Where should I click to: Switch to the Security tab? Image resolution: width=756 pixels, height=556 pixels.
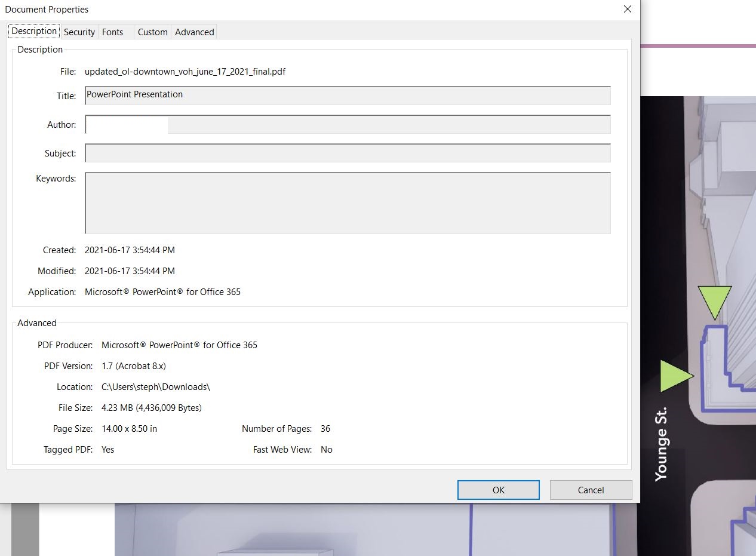[79, 32]
